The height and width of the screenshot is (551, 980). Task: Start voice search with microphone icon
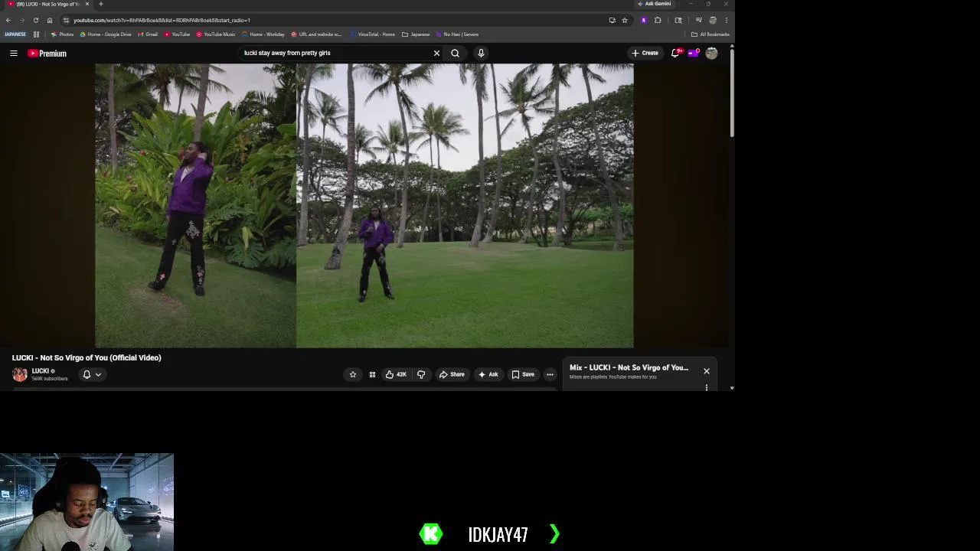pyautogui.click(x=481, y=53)
